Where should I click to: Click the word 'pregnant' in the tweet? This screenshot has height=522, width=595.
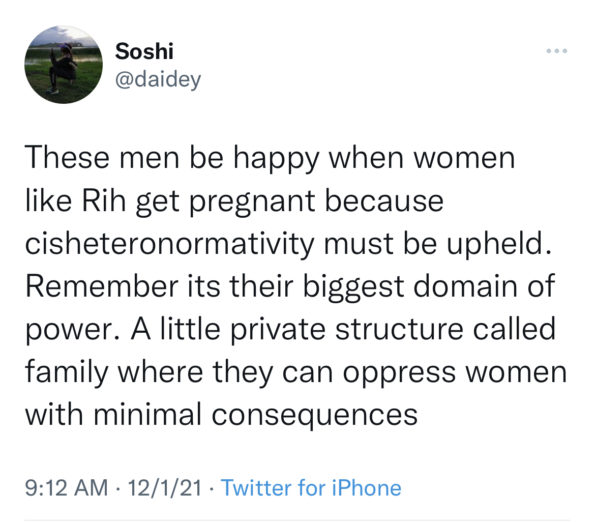point(252,202)
